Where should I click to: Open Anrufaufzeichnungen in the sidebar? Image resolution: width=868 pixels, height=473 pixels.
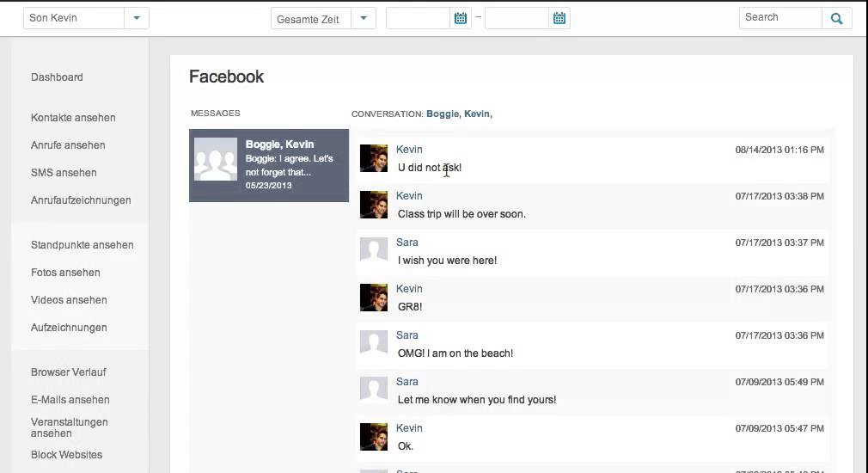pos(81,200)
